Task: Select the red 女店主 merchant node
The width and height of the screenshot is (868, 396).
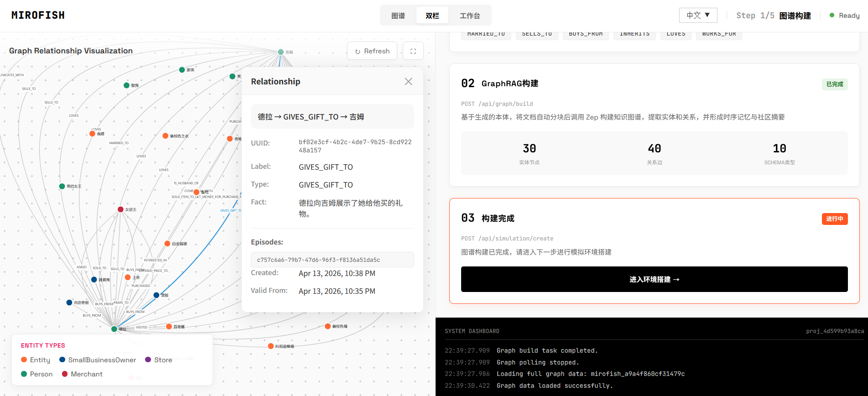Action: (120, 209)
